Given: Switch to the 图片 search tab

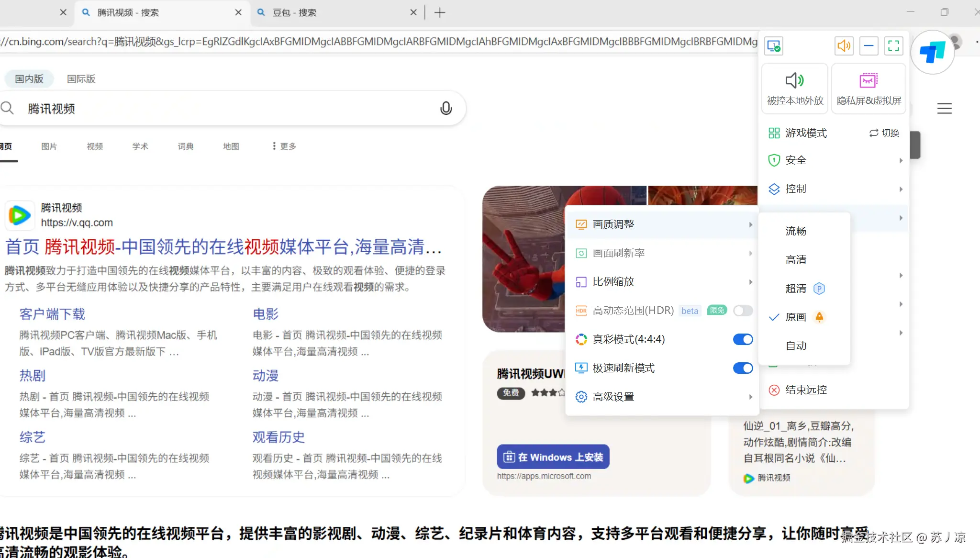Looking at the screenshot, I should point(49,146).
